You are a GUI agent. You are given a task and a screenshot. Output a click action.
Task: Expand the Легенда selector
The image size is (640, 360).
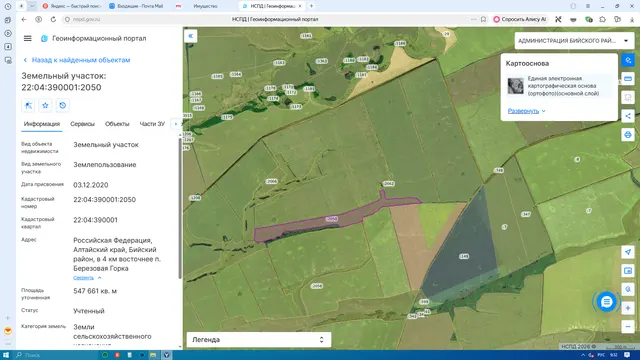coord(259,340)
